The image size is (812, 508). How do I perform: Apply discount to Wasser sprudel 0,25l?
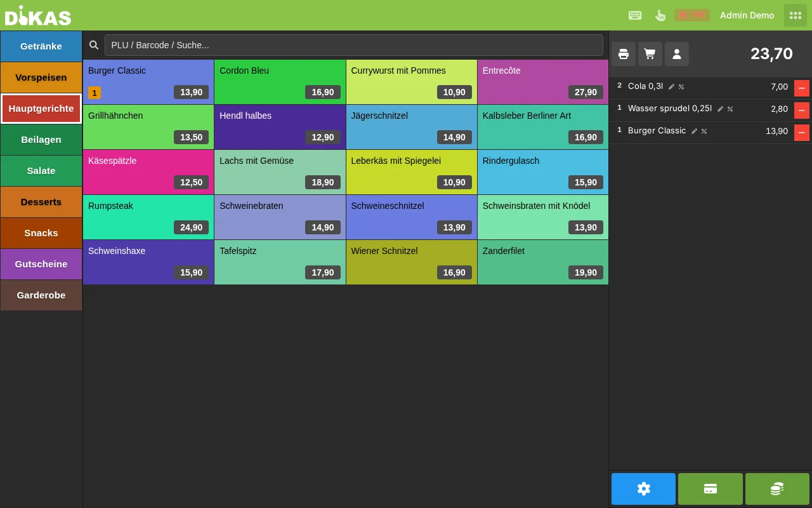click(x=730, y=109)
